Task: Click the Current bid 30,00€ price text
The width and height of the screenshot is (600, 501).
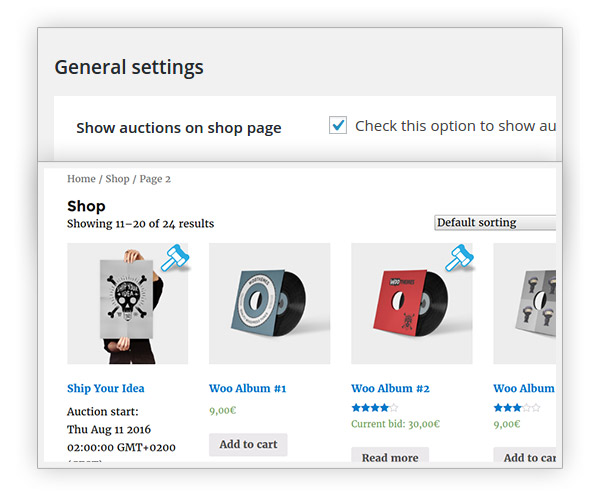Action: point(396,424)
